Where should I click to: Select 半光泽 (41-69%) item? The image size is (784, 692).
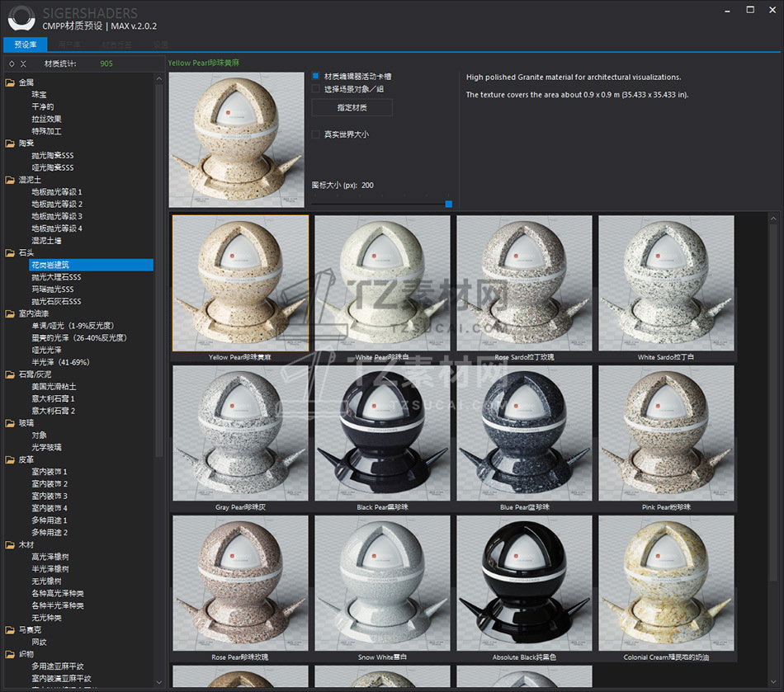click(60, 362)
